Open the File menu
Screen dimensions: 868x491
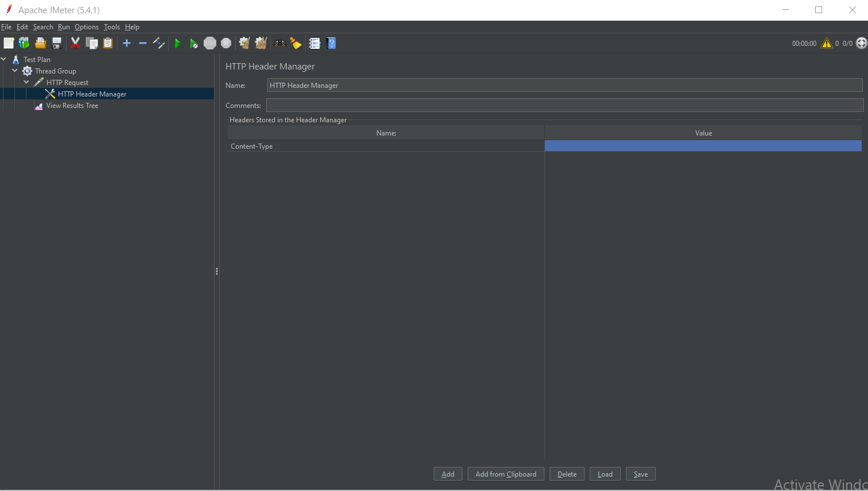click(x=6, y=27)
